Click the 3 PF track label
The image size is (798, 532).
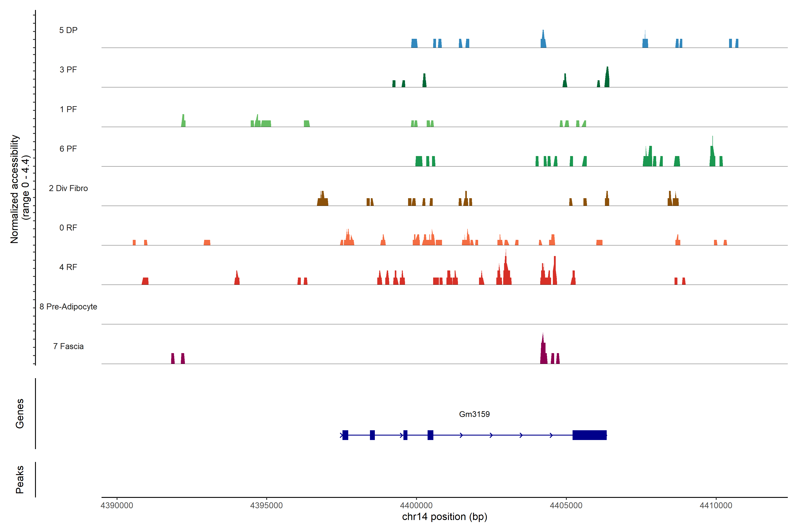point(68,70)
